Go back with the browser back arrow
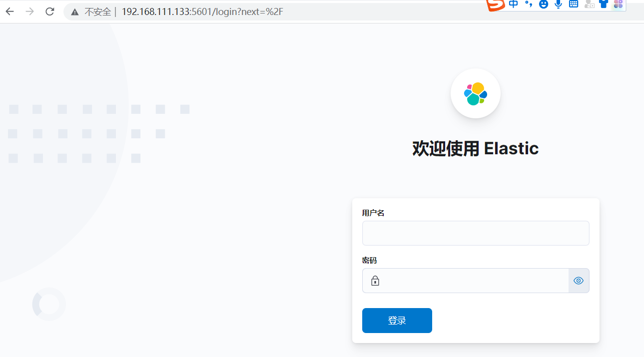The width and height of the screenshot is (644, 357). click(x=9, y=11)
